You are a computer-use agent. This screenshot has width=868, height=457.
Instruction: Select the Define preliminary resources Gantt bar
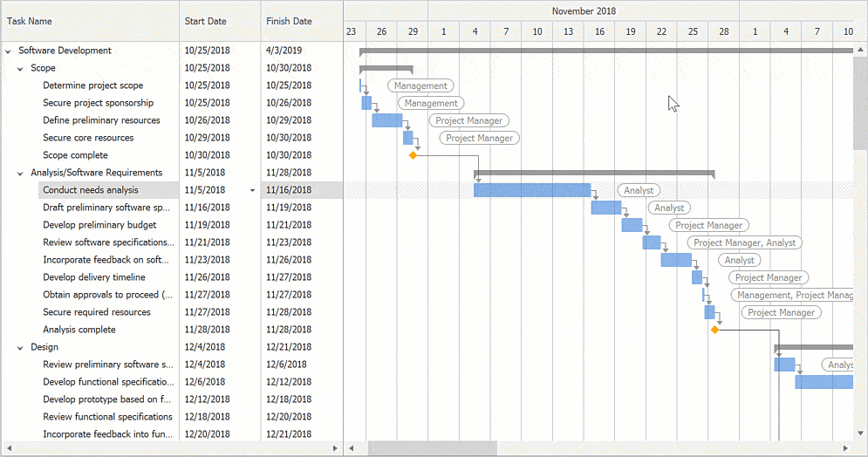click(x=386, y=120)
